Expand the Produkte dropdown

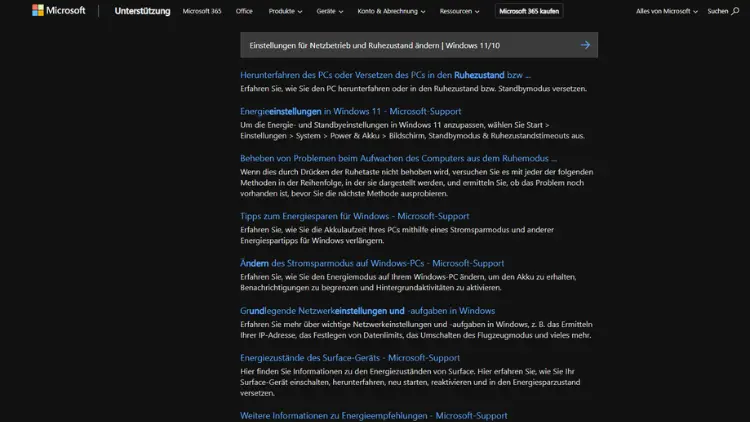click(x=285, y=11)
